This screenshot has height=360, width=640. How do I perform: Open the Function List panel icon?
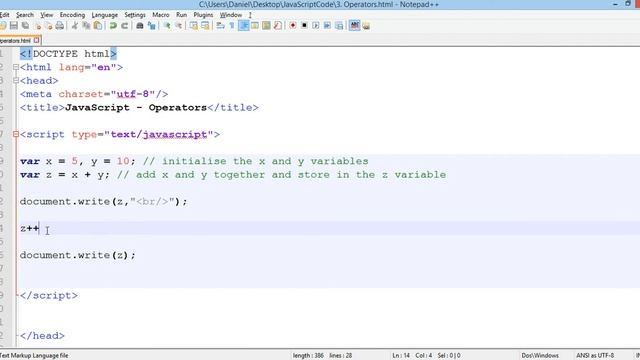[x=278, y=26]
